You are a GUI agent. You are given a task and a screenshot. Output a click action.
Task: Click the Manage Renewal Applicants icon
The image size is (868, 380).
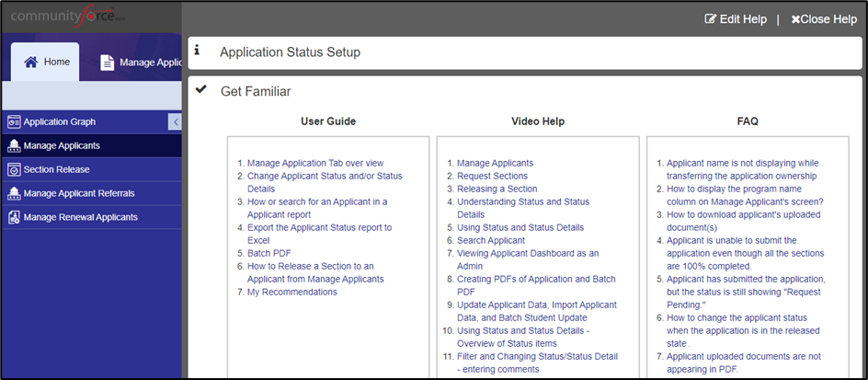click(14, 217)
